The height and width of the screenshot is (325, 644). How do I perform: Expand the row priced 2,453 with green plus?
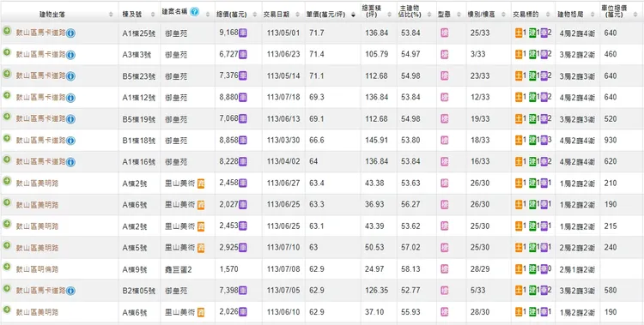(x=7, y=224)
